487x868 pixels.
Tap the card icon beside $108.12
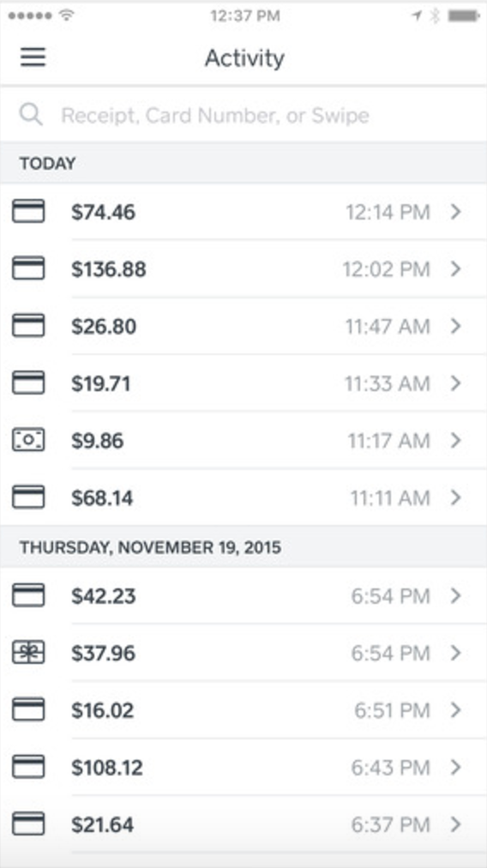click(x=28, y=768)
